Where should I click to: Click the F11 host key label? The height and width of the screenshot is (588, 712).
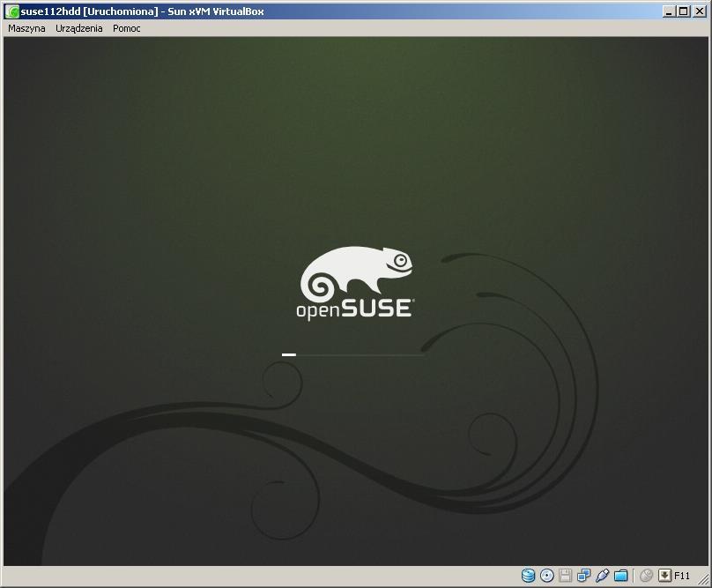coord(681,576)
